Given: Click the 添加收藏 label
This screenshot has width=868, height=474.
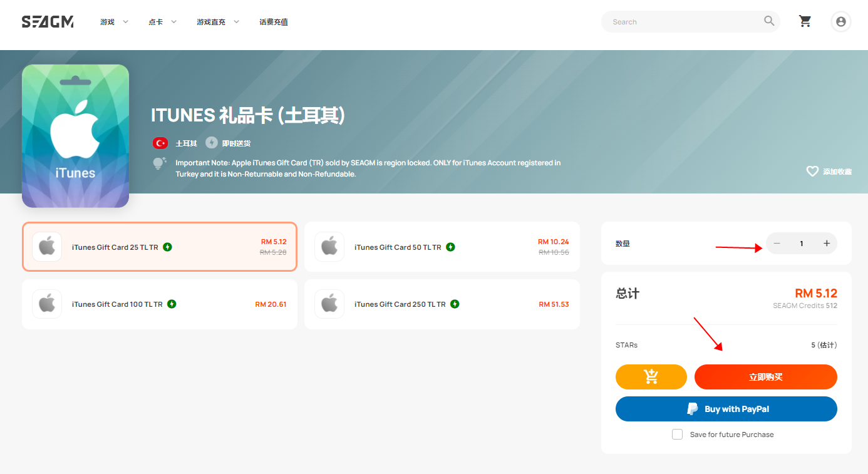Looking at the screenshot, I should 837,172.
